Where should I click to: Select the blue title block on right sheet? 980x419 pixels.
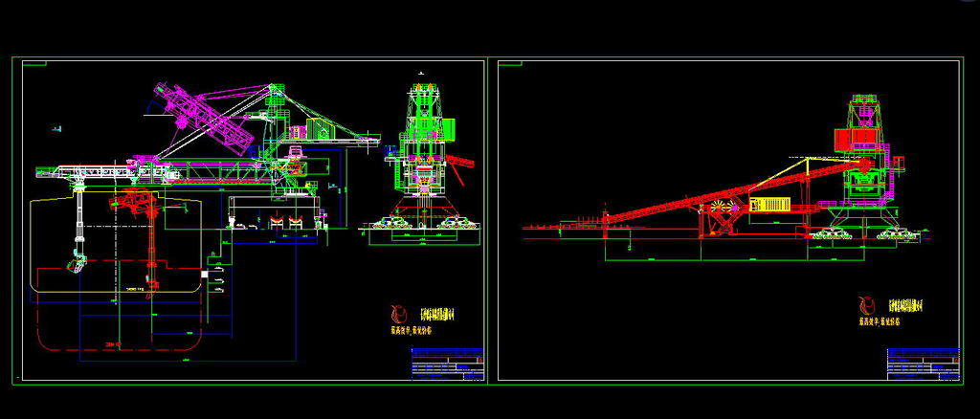[x=924, y=364]
